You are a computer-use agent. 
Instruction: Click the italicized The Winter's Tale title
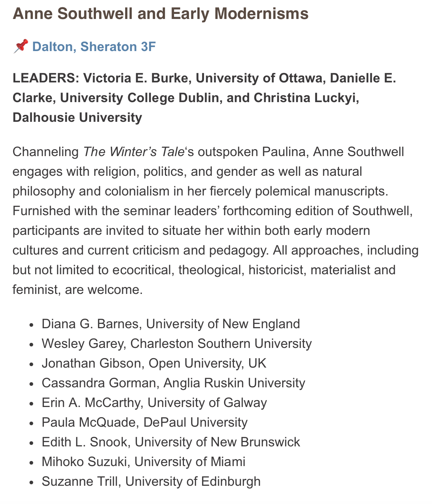[x=134, y=152]
